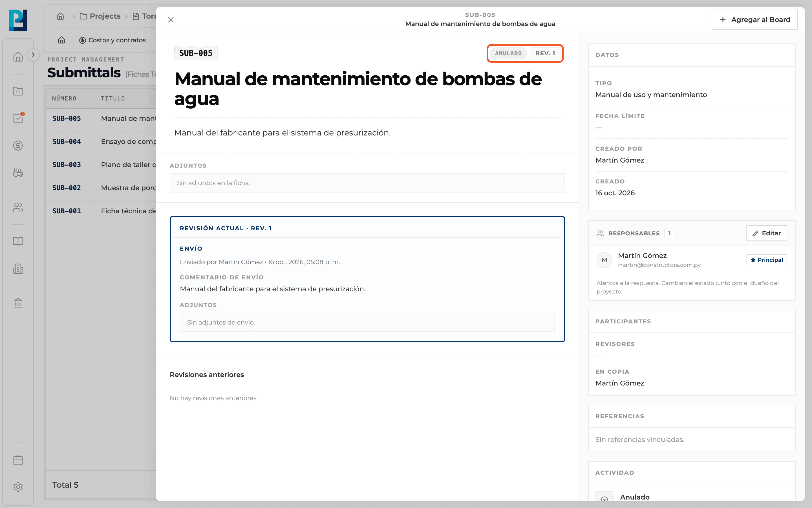The width and height of the screenshot is (812, 508).
Task: Close the SUB-005 detail panel
Action: click(x=171, y=20)
